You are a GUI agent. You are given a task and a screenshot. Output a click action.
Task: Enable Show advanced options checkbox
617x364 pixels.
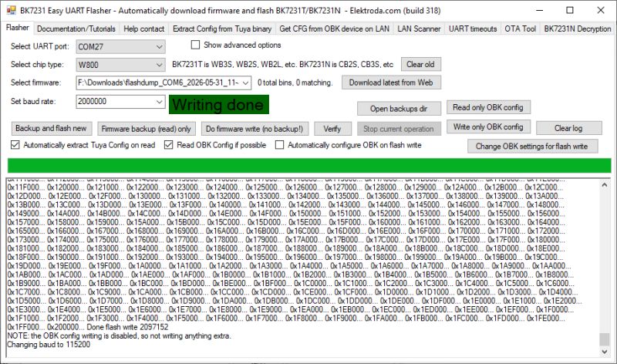[196, 45]
